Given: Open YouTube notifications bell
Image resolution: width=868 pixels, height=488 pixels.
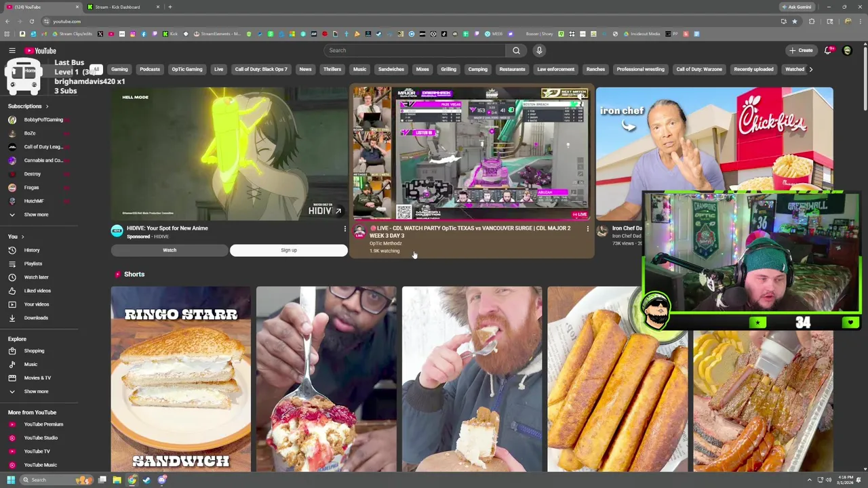Looking at the screenshot, I should (x=828, y=50).
